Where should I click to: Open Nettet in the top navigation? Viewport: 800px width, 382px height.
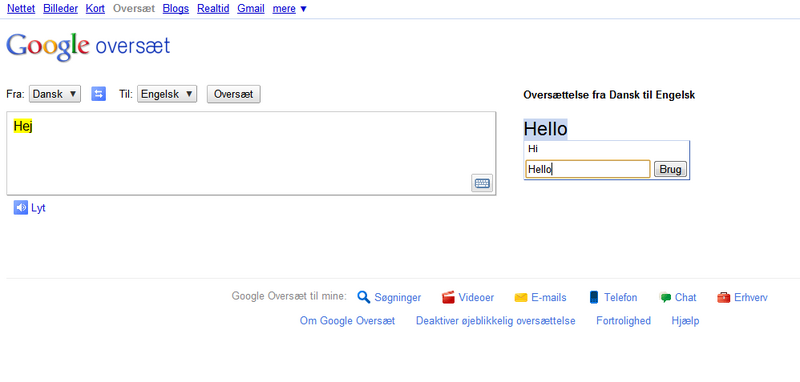pyautogui.click(x=21, y=9)
